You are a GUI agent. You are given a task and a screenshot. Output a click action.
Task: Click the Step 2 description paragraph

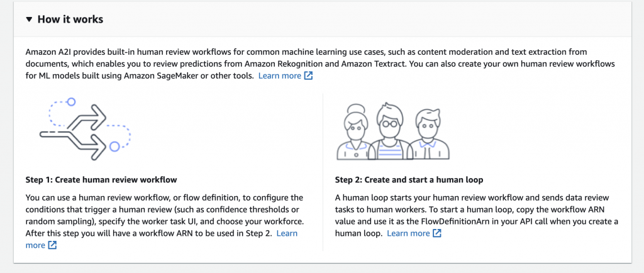tap(476, 209)
